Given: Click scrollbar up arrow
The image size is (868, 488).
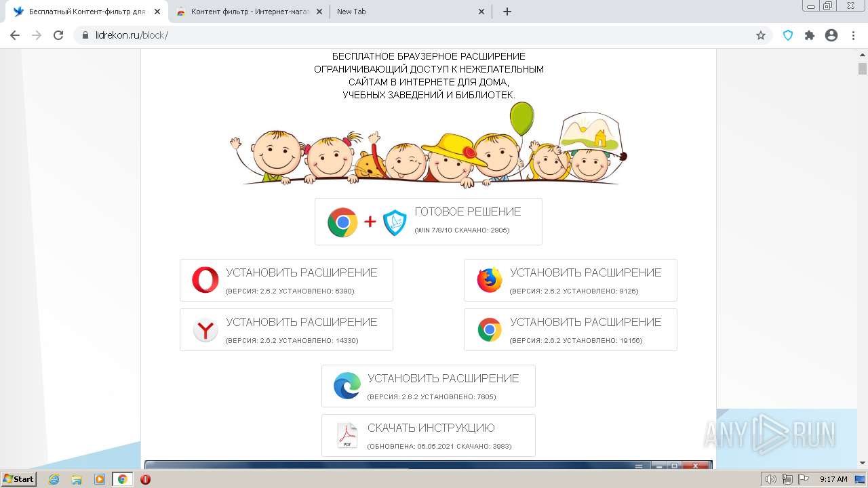Looking at the screenshot, I should pos(863,54).
